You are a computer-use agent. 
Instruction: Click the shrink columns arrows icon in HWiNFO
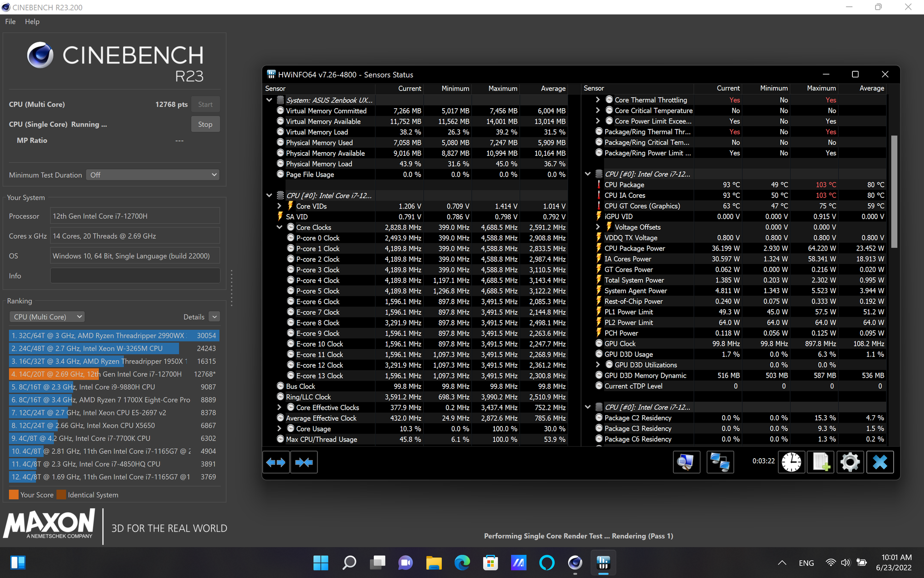point(304,462)
